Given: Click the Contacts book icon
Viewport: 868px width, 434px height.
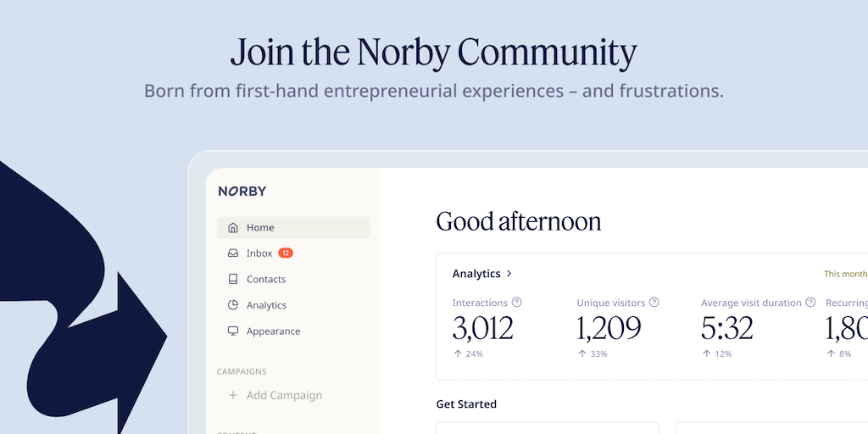Looking at the screenshot, I should pos(233,279).
